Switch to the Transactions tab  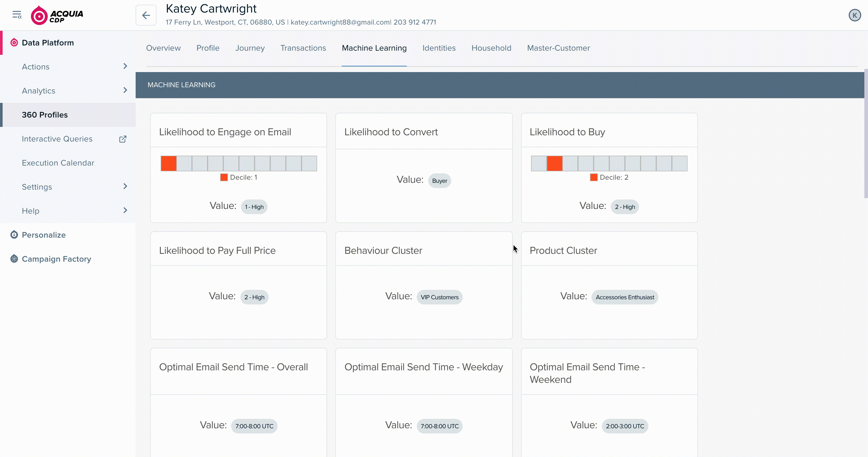(x=303, y=48)
